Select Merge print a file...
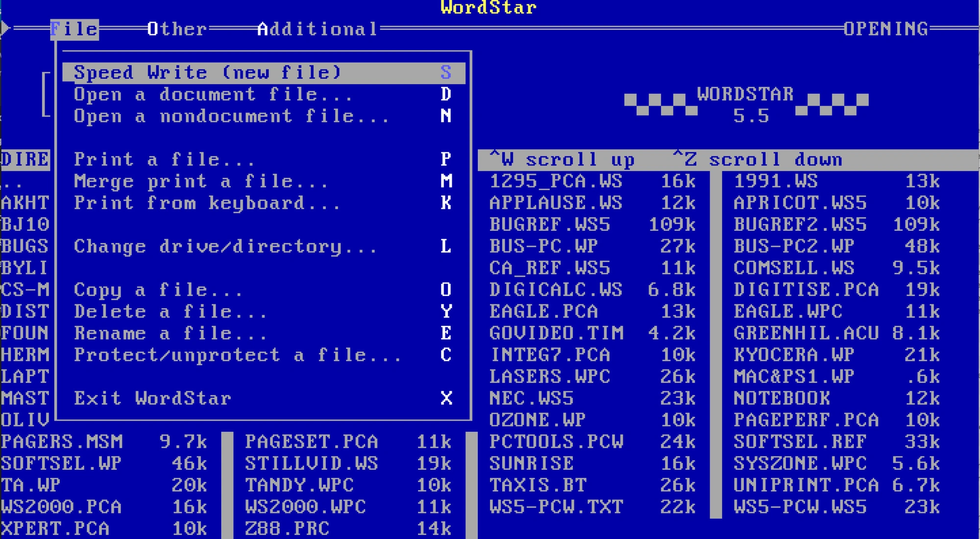Screen dimensions: 980x539 [x=264, y=181]
